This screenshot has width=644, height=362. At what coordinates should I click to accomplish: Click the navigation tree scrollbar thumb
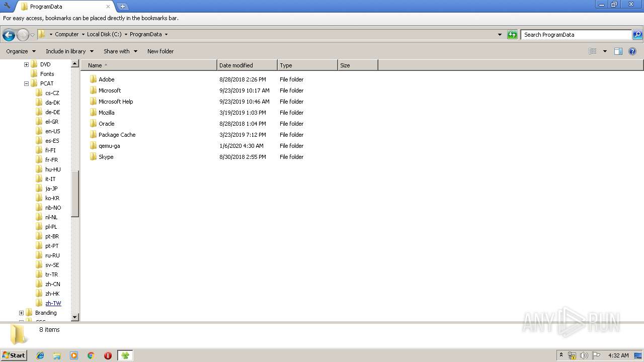(75, 194)
